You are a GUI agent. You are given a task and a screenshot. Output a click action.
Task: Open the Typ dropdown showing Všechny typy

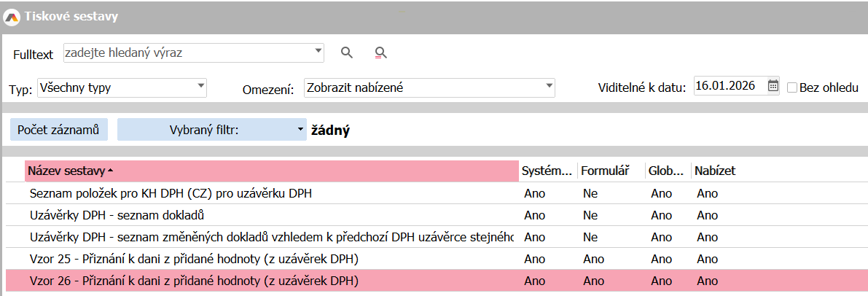coord(201,87)
